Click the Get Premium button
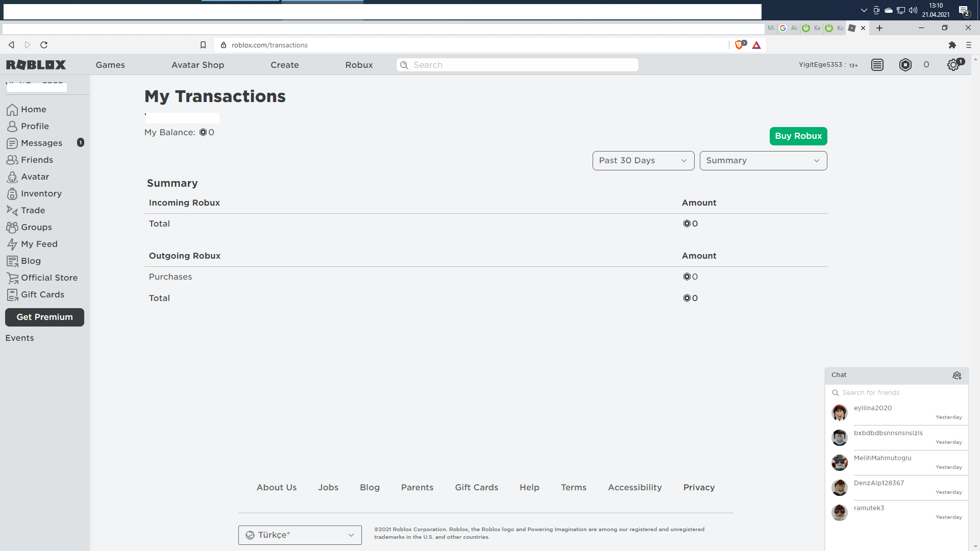Image resolution: width=980 pixels, height=551 pixels. (44, 317)
